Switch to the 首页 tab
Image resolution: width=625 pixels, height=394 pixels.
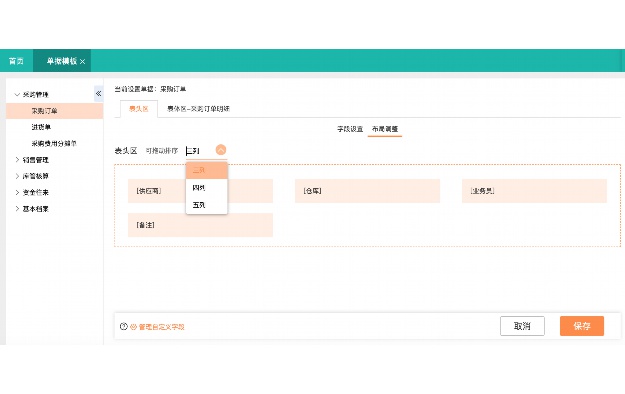[16, 61]
